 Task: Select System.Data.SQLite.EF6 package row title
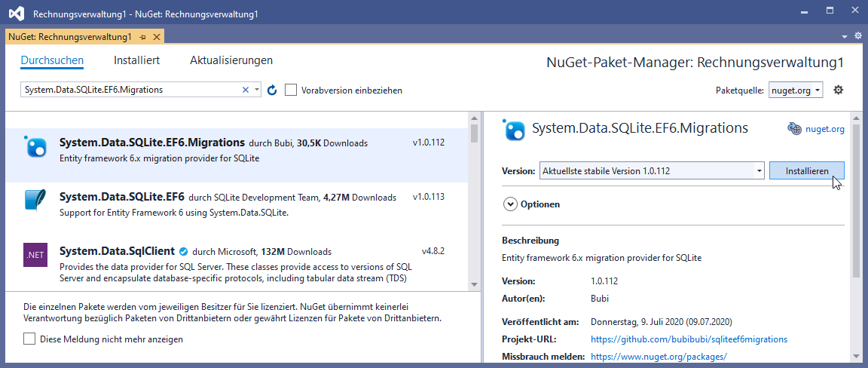pyautogui.click(x=122, y=197)
